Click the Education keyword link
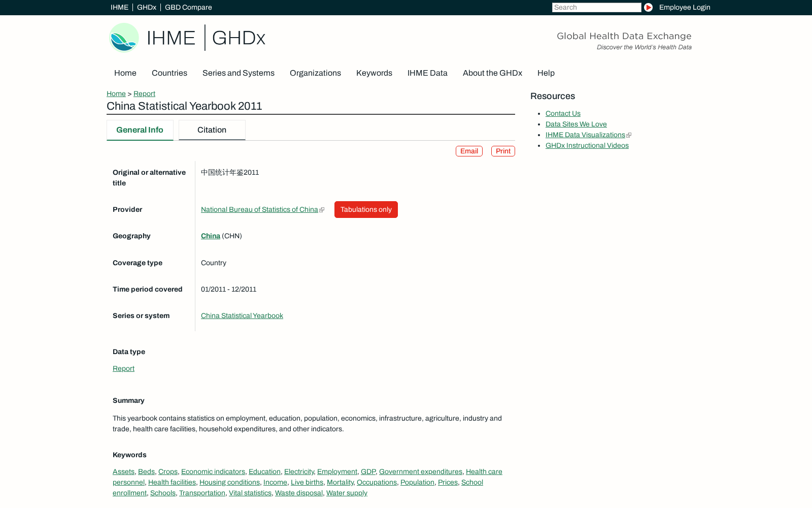Screen dimensions: 812x508 pos(264,471)
